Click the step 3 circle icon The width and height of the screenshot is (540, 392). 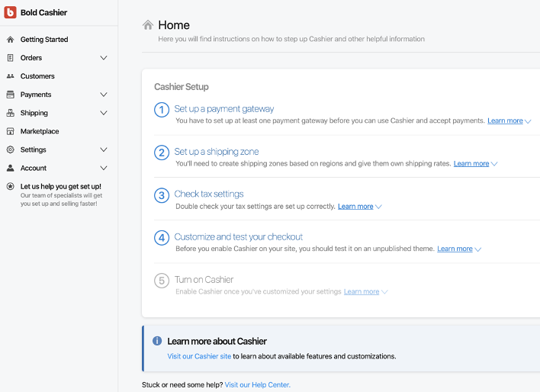point(162,195)
